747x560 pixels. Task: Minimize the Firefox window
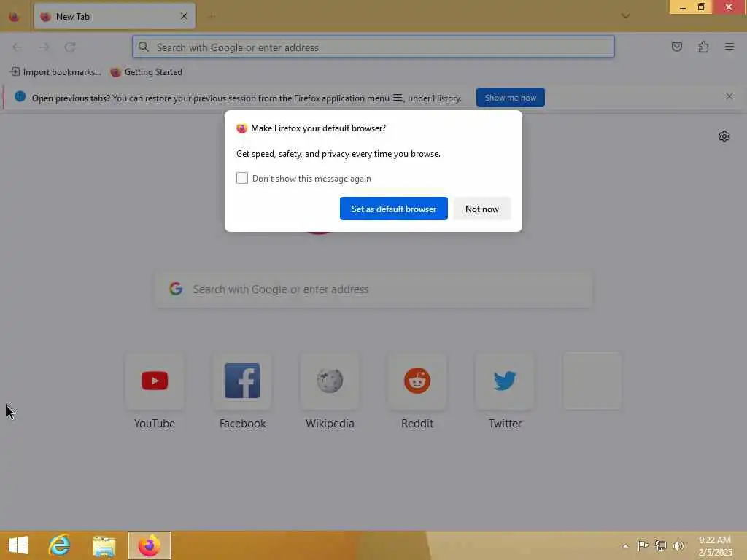[x=682, y=7]
